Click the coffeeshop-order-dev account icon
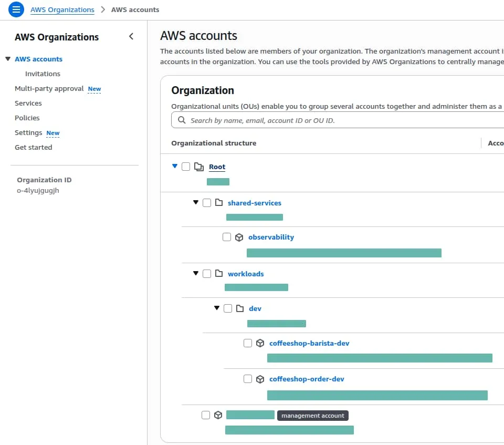The width and height of the screenshot is (504, 445). pos(260,379)
